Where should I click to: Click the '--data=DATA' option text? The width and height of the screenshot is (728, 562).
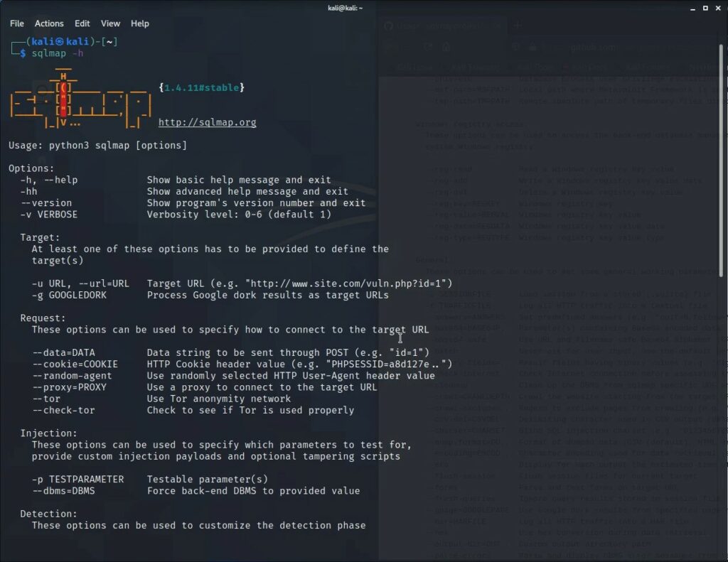63,352
